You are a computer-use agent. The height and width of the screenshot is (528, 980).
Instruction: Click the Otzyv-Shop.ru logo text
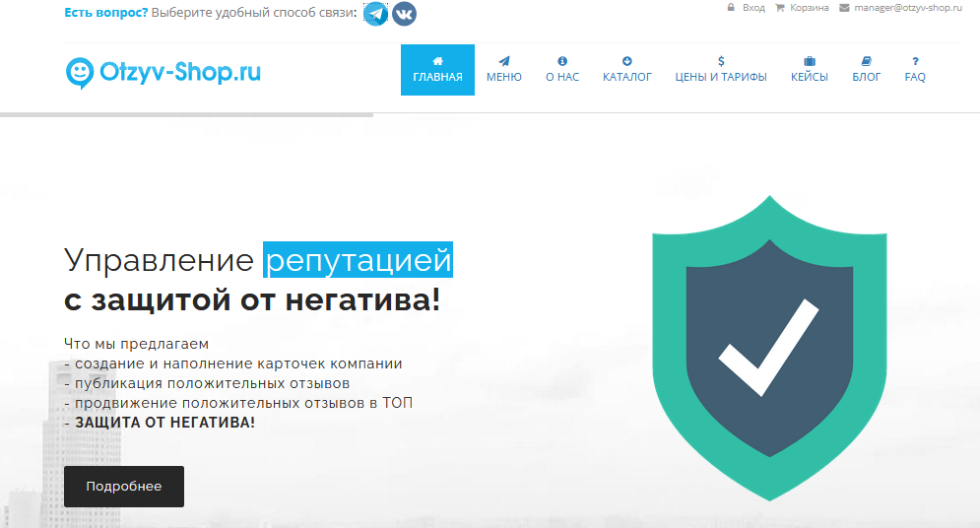[x=180, y=73]
